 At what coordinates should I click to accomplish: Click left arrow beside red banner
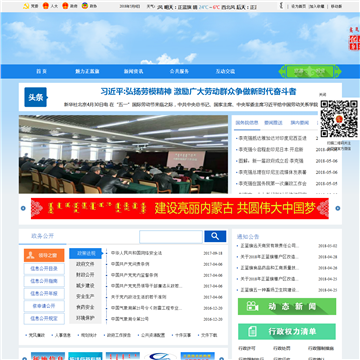[23, 208]
